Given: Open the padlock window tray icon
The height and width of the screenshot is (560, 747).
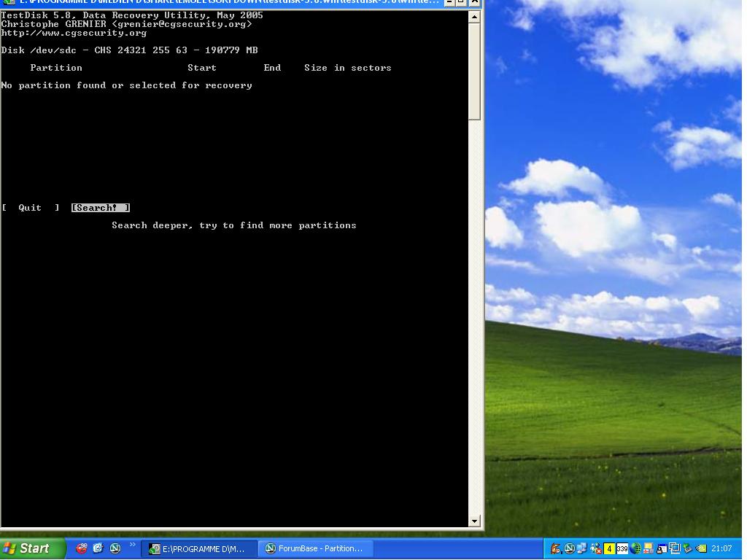Looking at the screenshot, I should 662,549.
